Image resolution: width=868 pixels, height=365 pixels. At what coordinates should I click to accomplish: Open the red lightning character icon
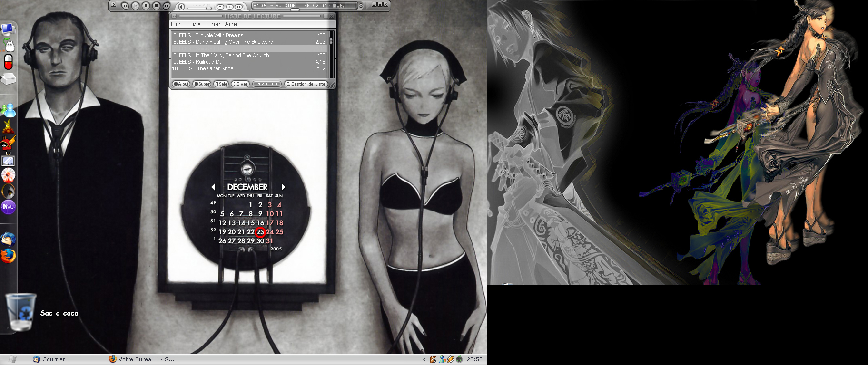click(8, 143)
